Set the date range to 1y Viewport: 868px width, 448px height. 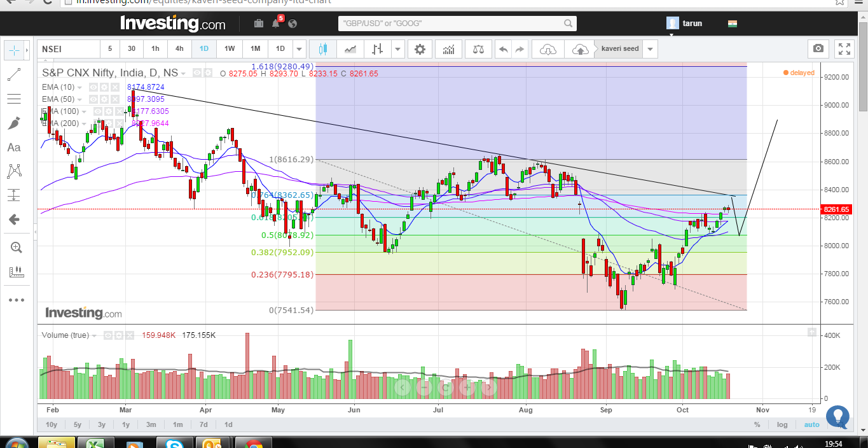pyautogui.click(x=126, y=424)
